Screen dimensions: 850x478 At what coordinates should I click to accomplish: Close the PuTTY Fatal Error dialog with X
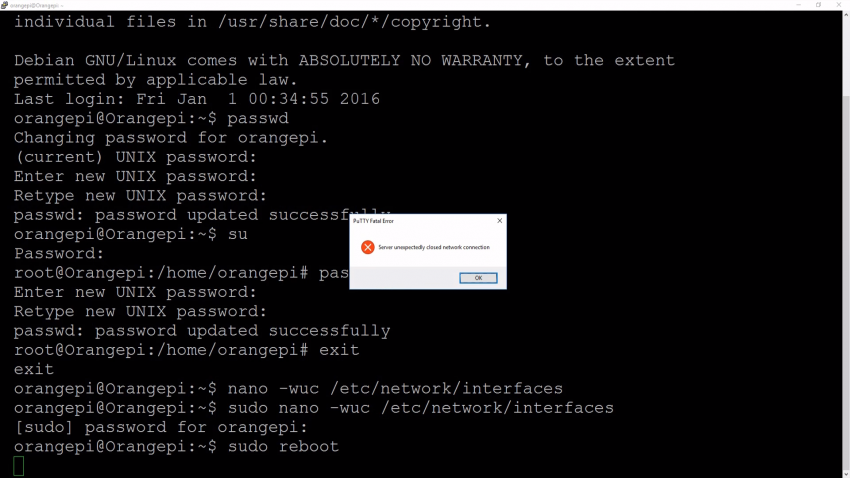(x=500, y=220)
